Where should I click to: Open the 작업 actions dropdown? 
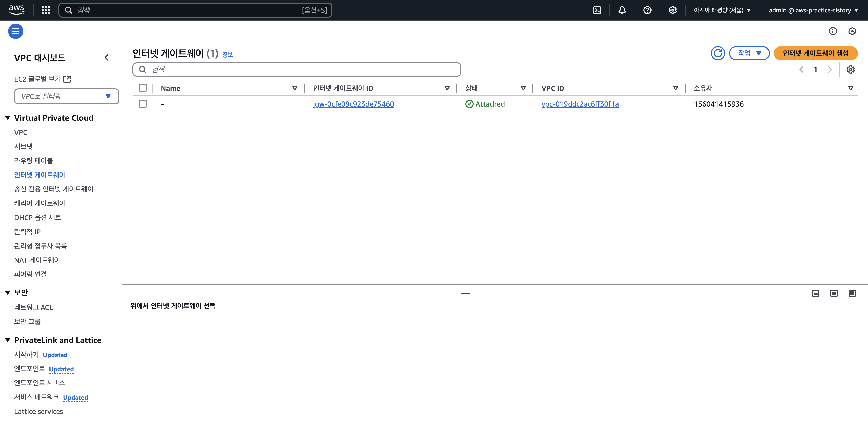[749, 53]
